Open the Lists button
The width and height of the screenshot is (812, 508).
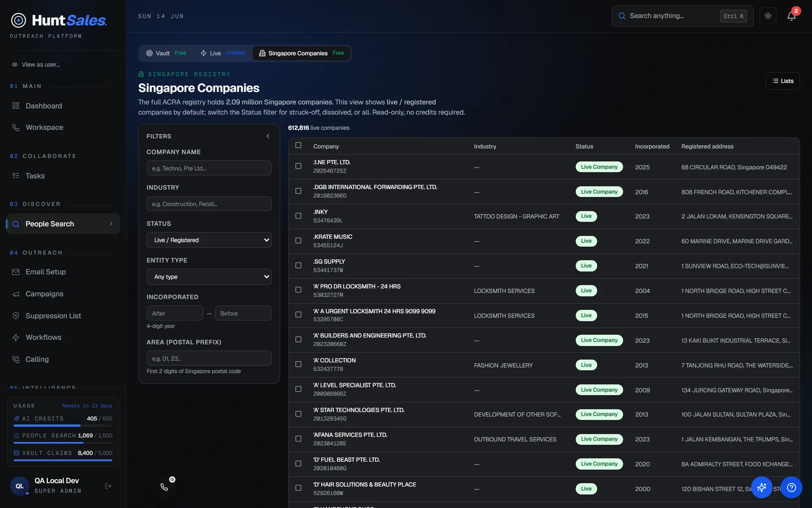782,81
